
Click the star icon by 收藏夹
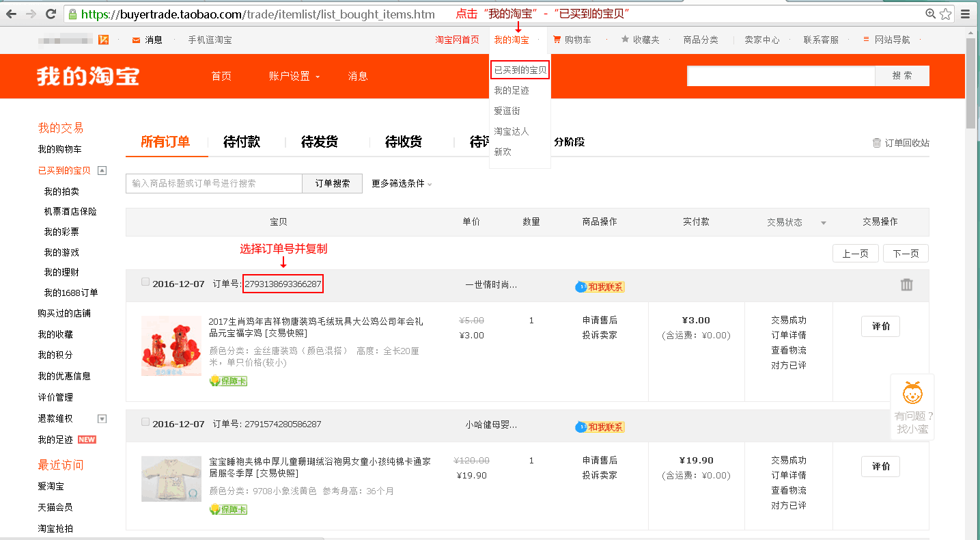click(625, 40)
